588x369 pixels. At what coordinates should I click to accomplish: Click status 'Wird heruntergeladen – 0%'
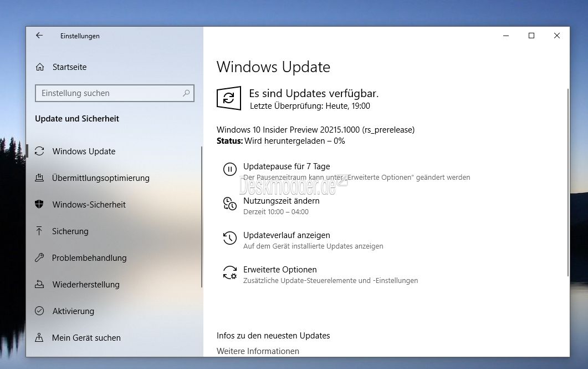pyautogui.click(x=294, y=141)
